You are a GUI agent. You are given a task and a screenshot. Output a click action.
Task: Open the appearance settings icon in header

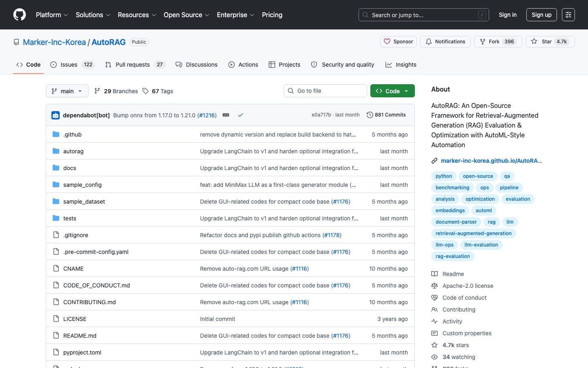pos(568,15)
